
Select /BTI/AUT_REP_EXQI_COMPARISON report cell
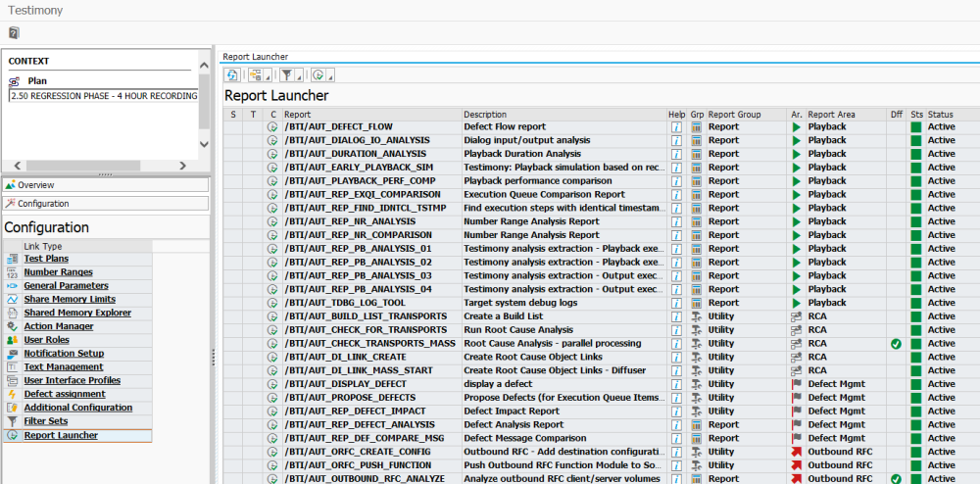[371, 194]
